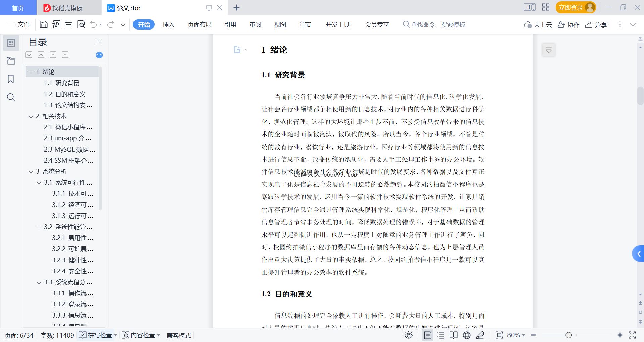Open the blue side panel arrow

click(638, 254)
